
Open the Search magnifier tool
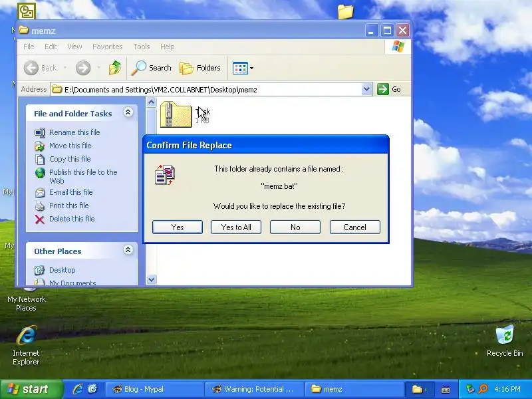point(152,68)
